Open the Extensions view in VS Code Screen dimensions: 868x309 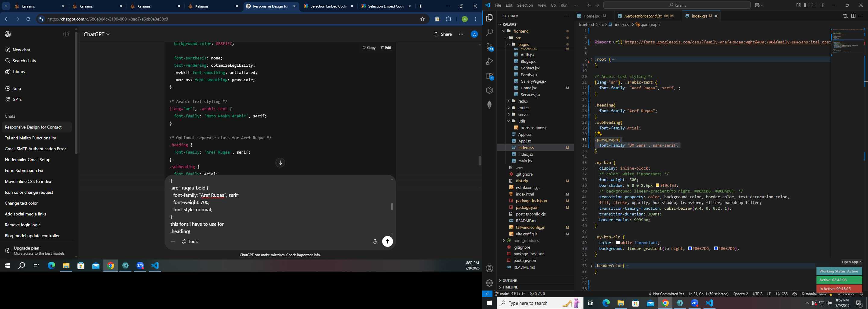click(489, 76)
